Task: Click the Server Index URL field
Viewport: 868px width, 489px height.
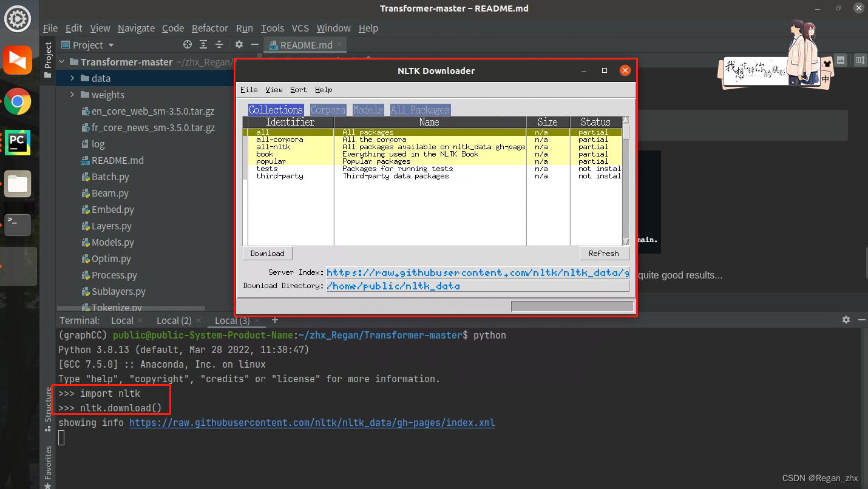Action: 478,272
